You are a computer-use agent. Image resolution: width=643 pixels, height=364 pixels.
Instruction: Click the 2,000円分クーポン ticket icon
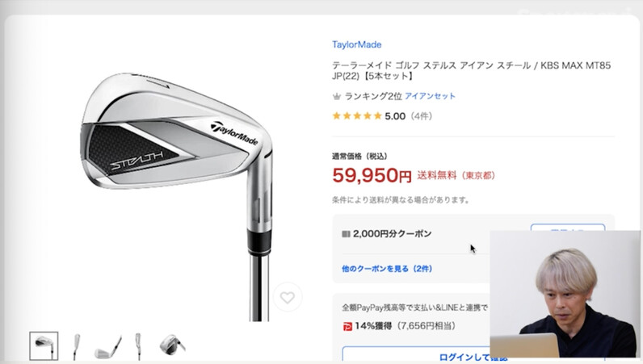[x=346, y=234]
